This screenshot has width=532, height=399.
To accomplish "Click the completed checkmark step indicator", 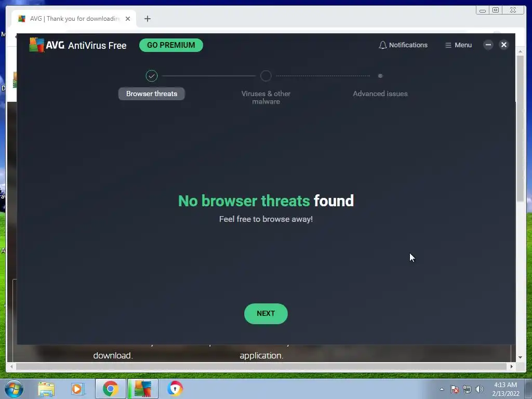I will pos(152,76).
